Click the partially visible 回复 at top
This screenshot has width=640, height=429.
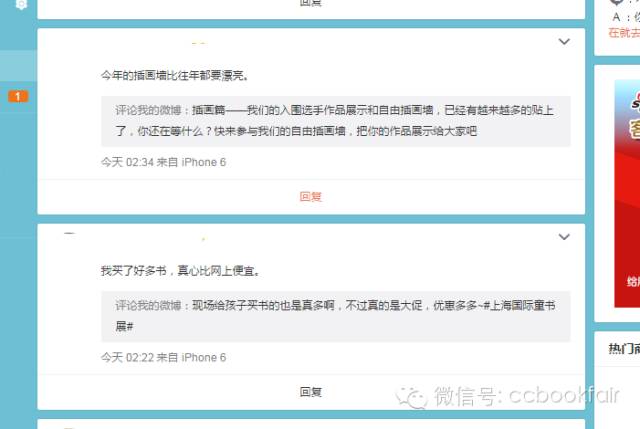coord(311,3)
